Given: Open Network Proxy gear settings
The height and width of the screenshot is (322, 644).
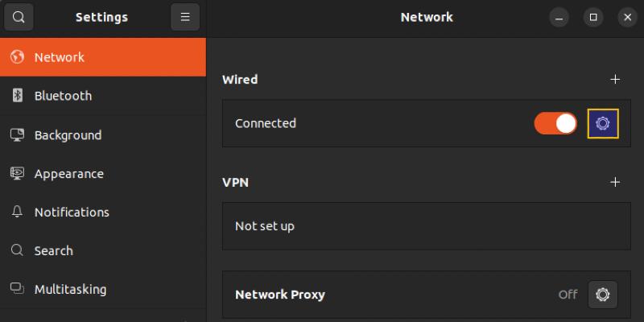Looking at the screenshot, I should click(x=602, y=295).
